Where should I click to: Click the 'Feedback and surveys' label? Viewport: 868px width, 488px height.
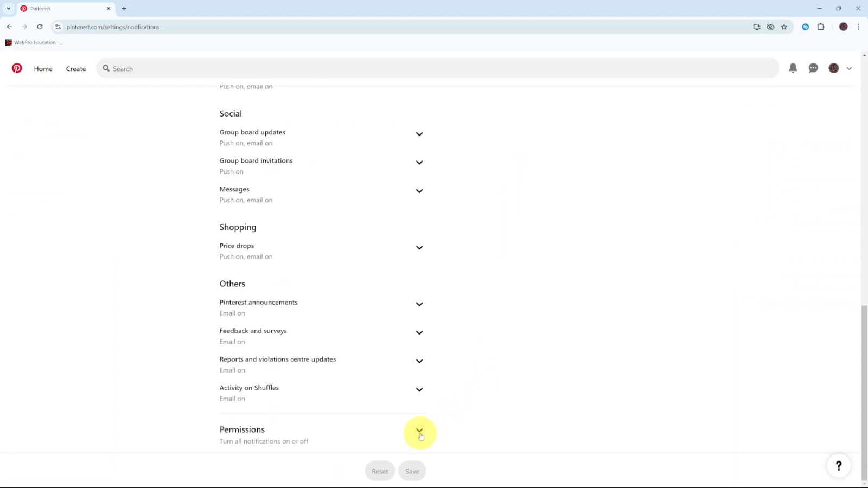click(253, 331)
